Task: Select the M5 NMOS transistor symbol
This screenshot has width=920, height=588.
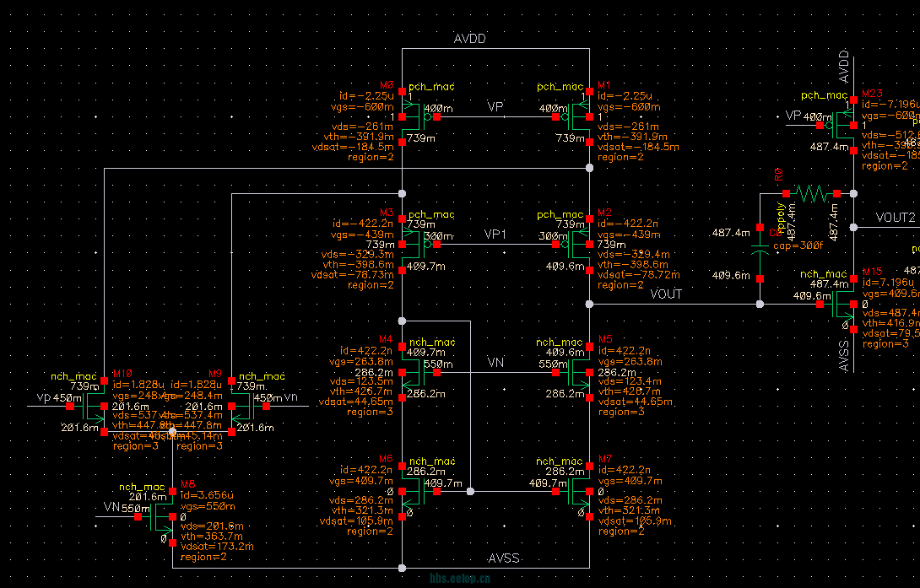Action: click(x=579, y=372)
